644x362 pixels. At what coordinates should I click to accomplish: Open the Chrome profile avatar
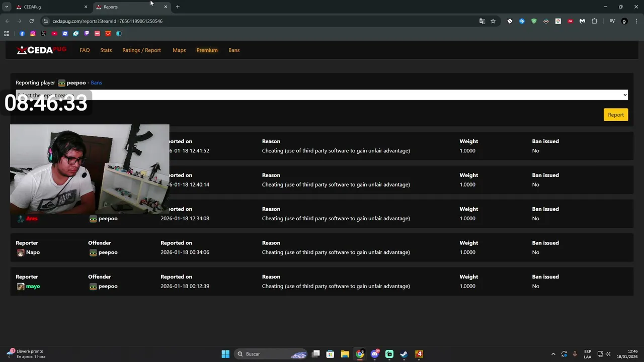coord(624,21)
